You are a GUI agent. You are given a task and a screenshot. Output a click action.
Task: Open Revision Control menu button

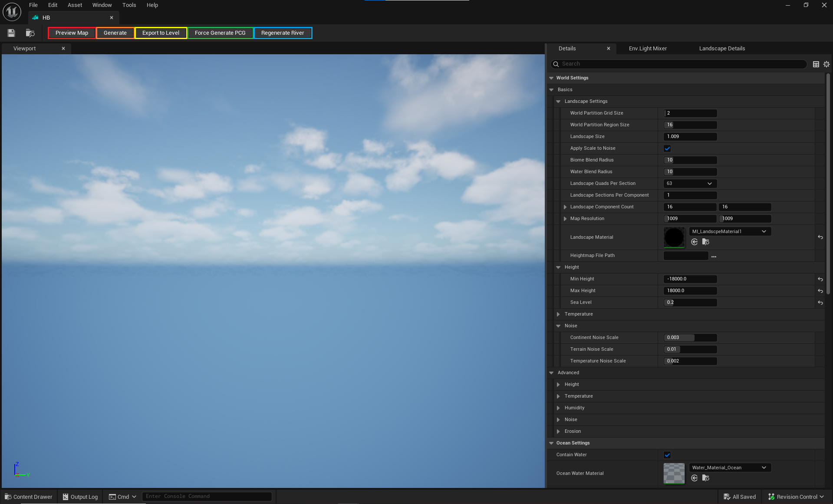point(796,497)
